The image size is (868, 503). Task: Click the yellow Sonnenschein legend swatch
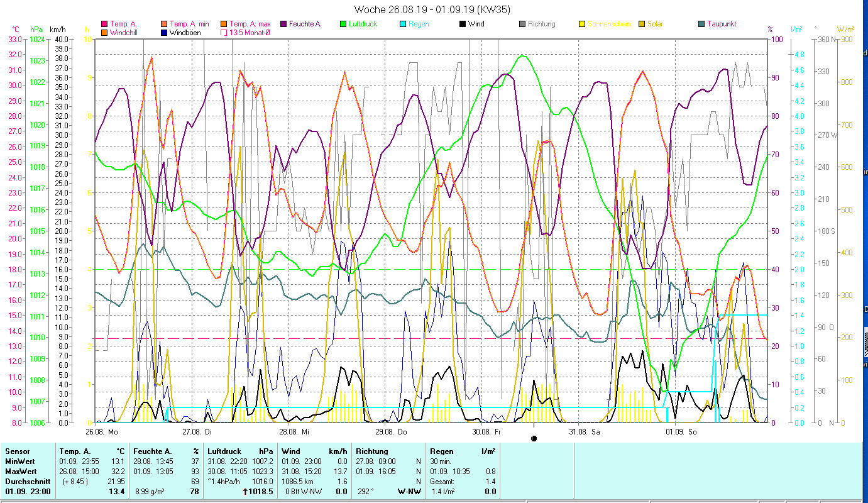coord(583,24)
